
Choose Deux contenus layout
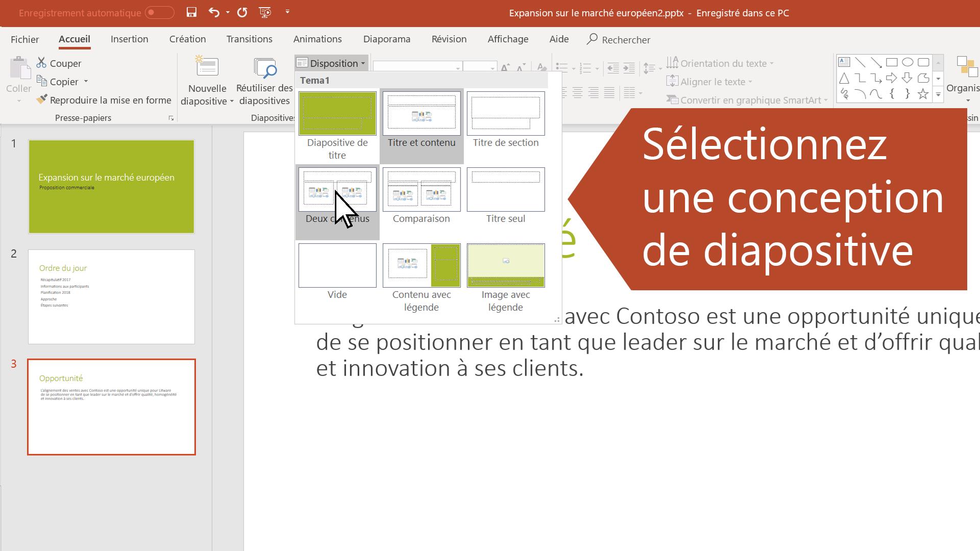[337, 202]
